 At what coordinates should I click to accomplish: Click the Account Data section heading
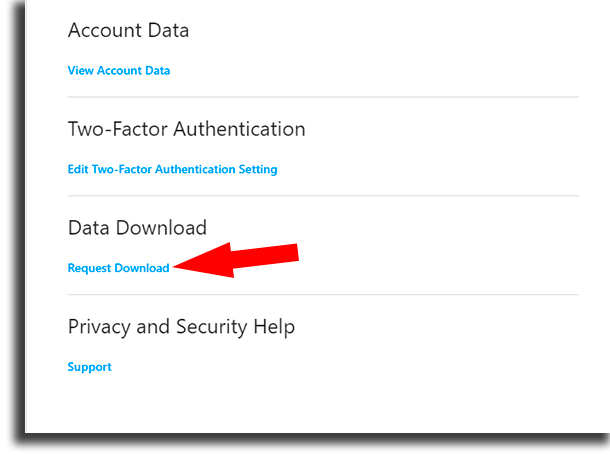coord(128,30)
